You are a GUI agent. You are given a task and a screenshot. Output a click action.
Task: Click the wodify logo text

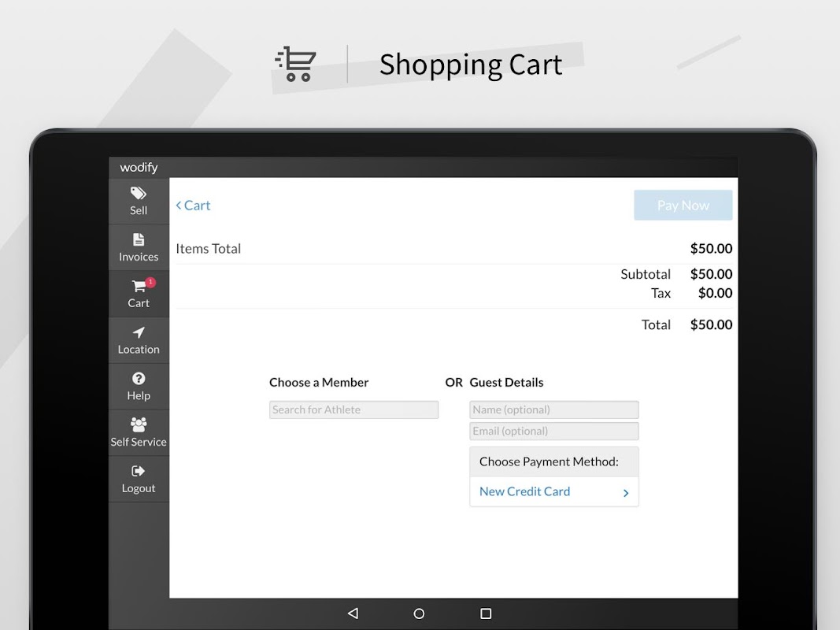click(x=139, y=168)
